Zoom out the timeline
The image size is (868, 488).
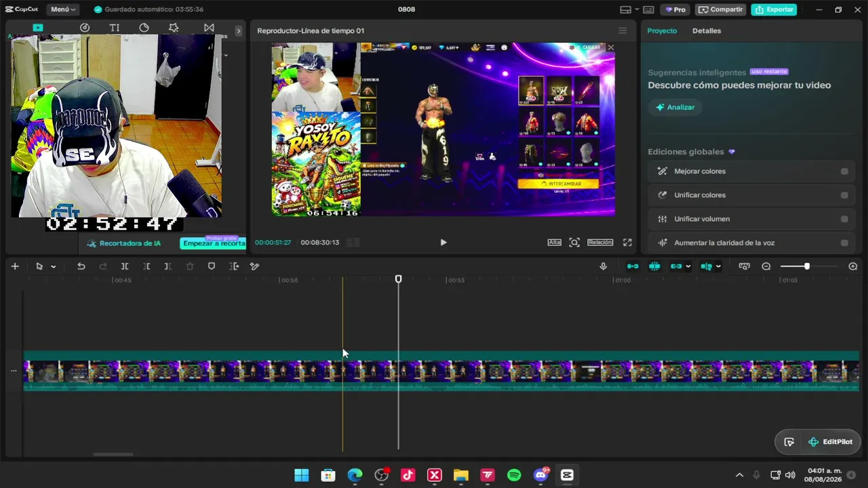point(766,266)
